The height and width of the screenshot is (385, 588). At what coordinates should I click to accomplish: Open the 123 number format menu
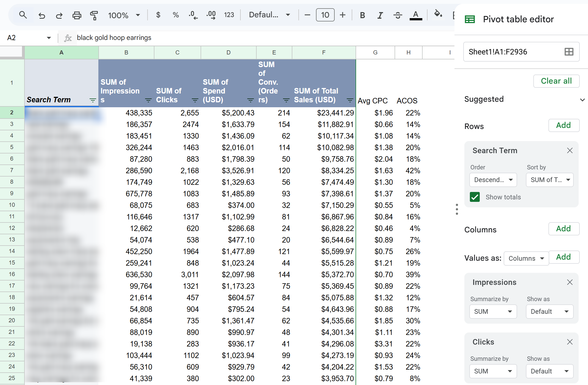pos(229,15)
